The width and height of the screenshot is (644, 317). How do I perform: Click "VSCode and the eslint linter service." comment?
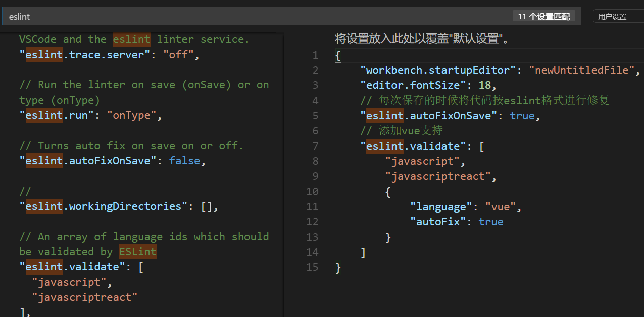(134, 39)
